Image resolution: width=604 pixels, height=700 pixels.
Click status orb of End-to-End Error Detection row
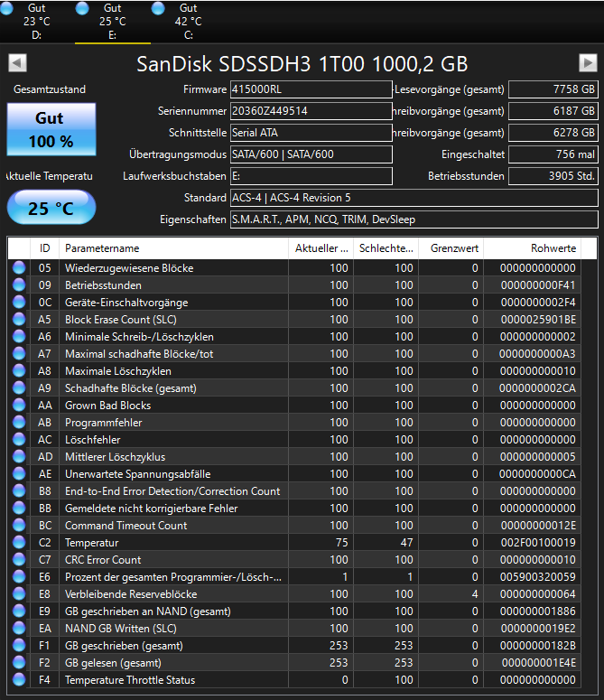pos(19,491)
